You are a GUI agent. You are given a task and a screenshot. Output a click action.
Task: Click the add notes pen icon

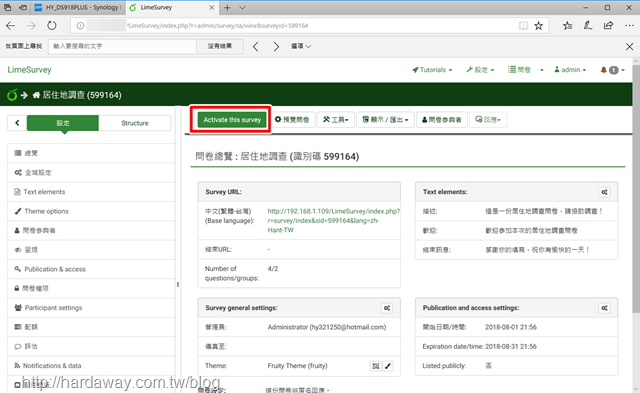coord(588,26)
